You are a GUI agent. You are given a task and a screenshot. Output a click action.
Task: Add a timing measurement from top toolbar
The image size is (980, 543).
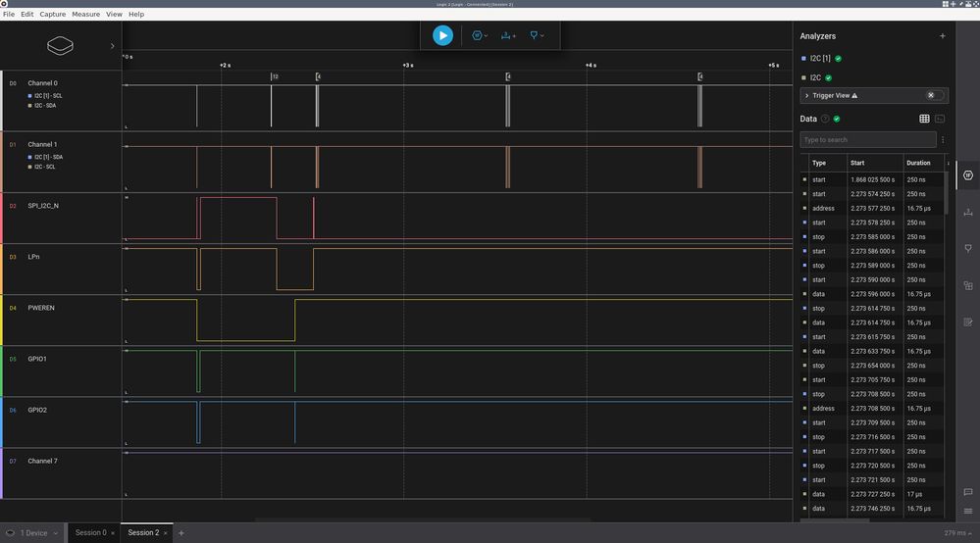508,35
